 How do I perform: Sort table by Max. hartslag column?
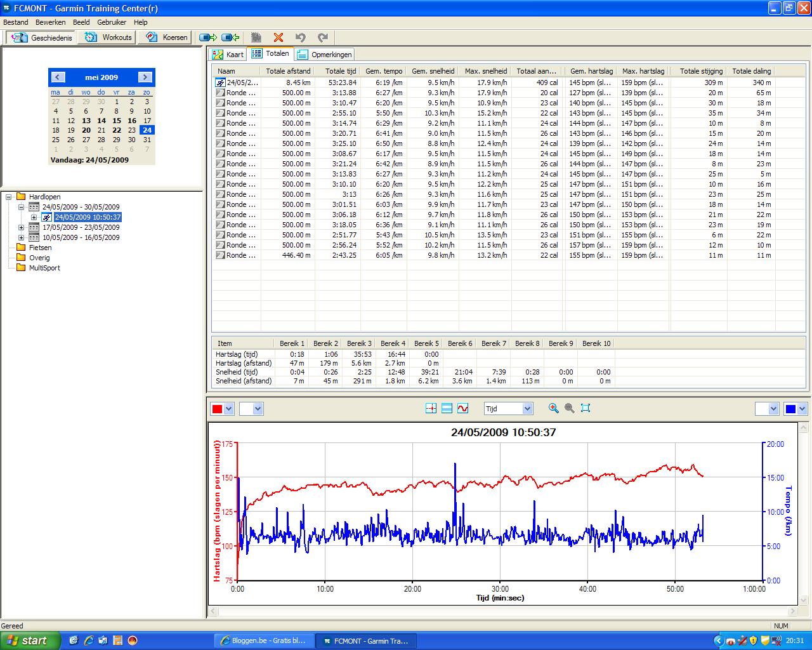[x=643, y=71]
